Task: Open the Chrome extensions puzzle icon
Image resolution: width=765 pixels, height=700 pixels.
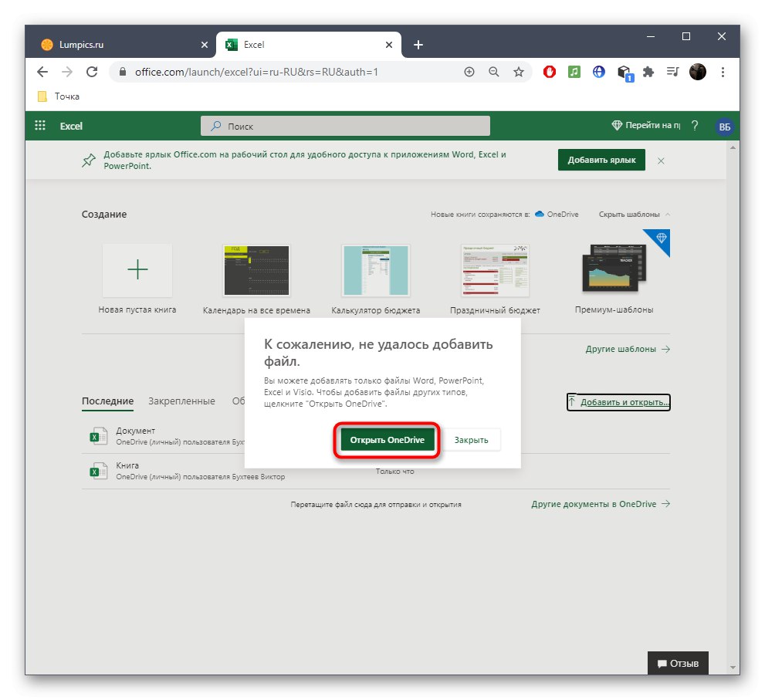Action: pyautogui.click(x=648, y=72)
